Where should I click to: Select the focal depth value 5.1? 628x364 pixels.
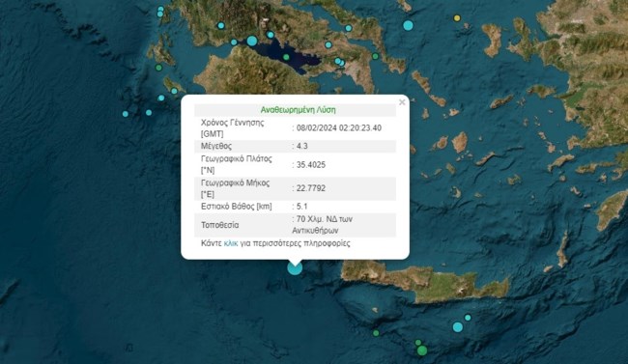pyautogui.click(x=302, y=207)
